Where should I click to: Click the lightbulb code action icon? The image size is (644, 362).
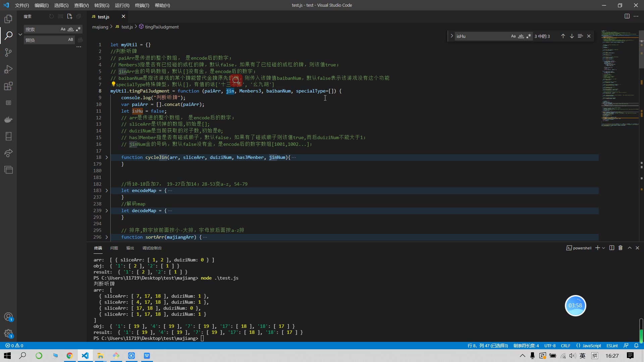tap(113, 84)
